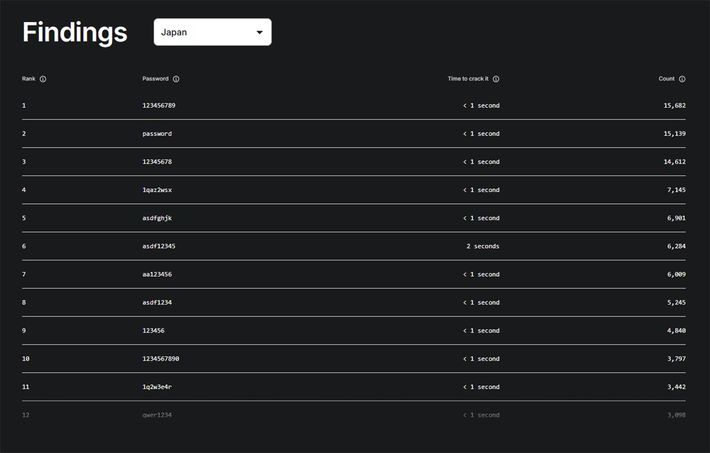Image resolution: width=710 pixels, height=453 pixels.
Task: Click password 1234567890 in row 10
Action: tap(161, 358)
